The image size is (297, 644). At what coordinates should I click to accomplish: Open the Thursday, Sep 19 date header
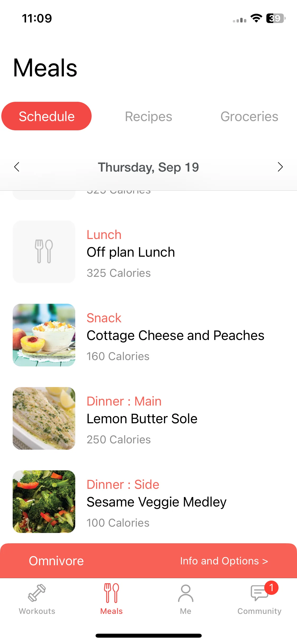tap(148, 167)
